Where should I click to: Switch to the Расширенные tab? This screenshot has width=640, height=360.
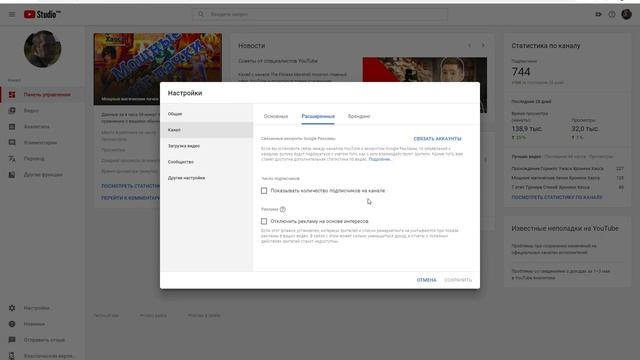(x=318, y=116)
